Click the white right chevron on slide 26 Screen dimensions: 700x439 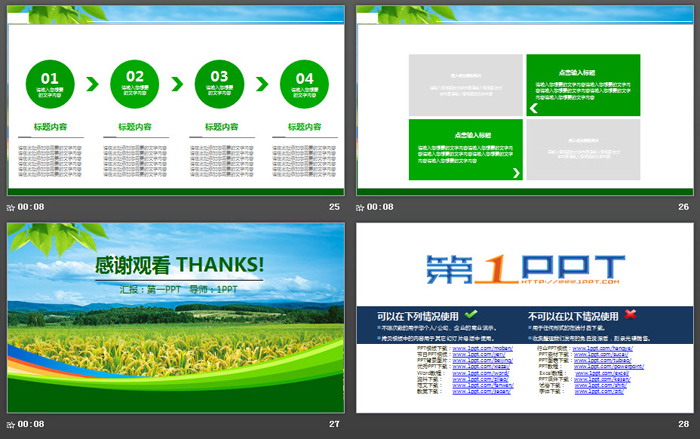pos(516,173)
